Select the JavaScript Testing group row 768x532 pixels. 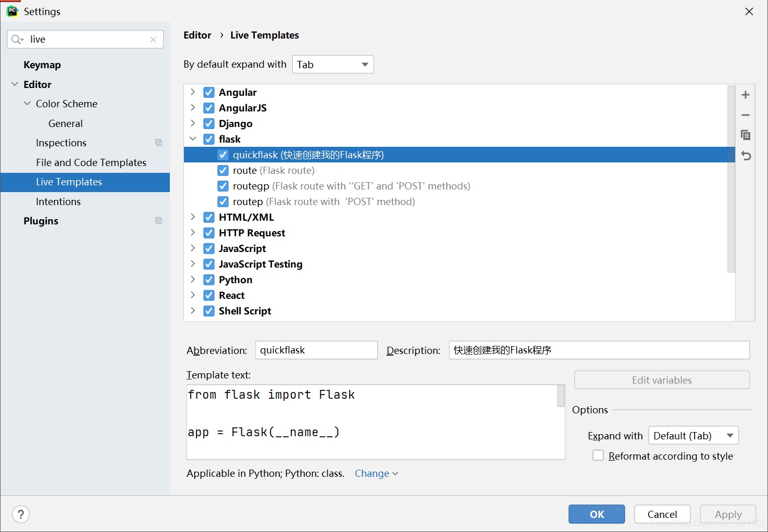pos(459,264)
